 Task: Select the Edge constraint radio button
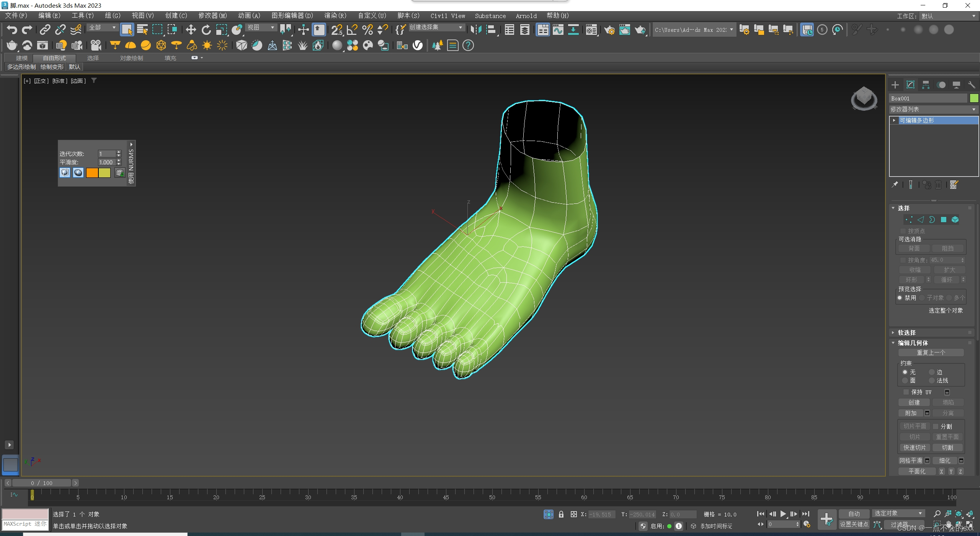(x=932, y=372)
